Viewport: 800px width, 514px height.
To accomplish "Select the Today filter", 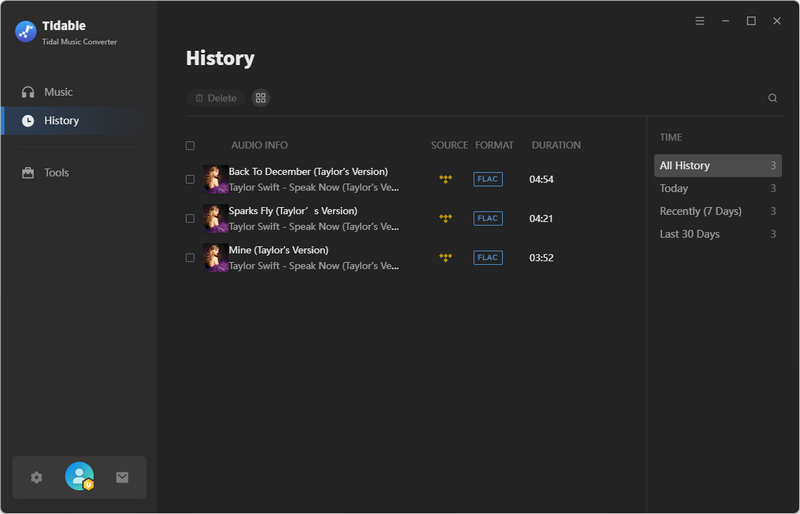I will 717,188.
